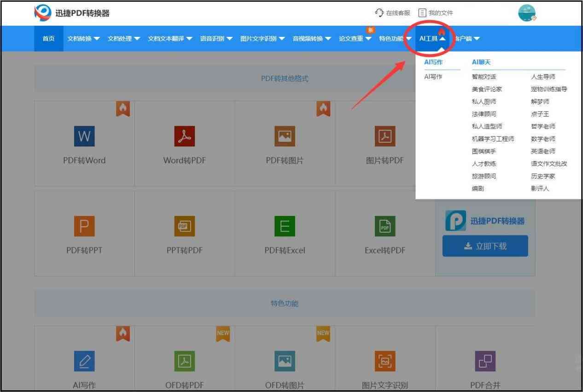Select 人生导师 in AI menu
The width and height of the screenshot is (583, 392).
coord(543,77)
